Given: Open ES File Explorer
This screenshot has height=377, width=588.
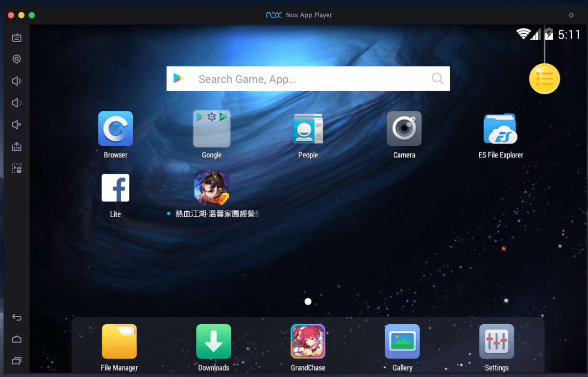Looking at the screenshot, I should (500, 128).
